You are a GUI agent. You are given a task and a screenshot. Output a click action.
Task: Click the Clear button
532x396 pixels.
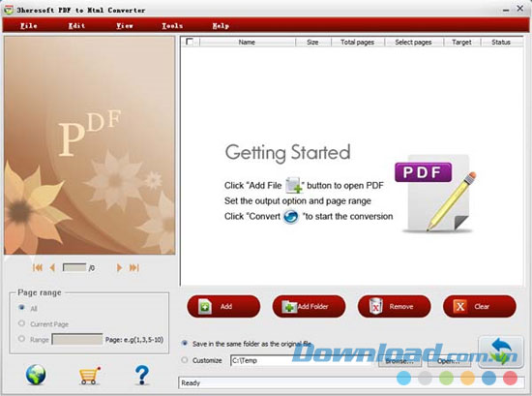480,306
